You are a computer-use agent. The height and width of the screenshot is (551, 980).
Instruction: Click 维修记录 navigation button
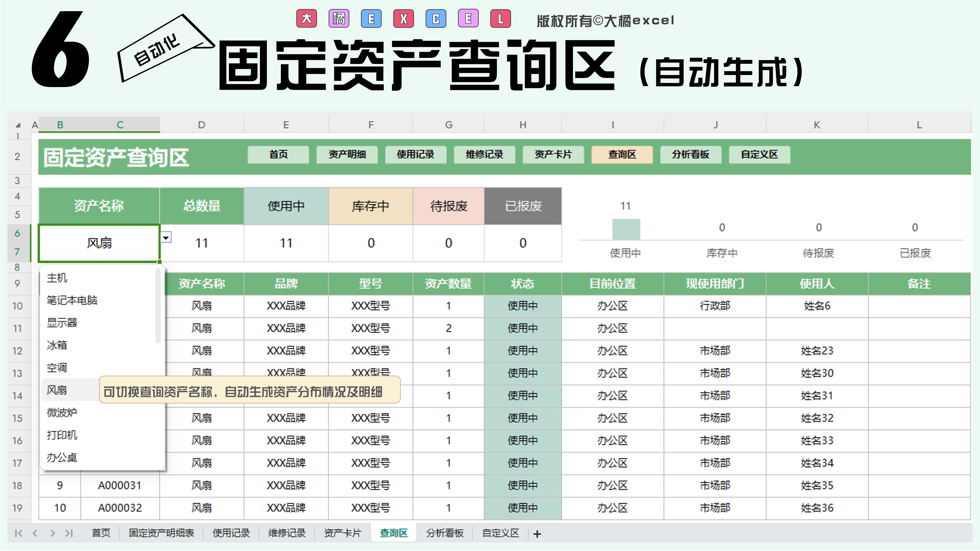coord(484,155)
